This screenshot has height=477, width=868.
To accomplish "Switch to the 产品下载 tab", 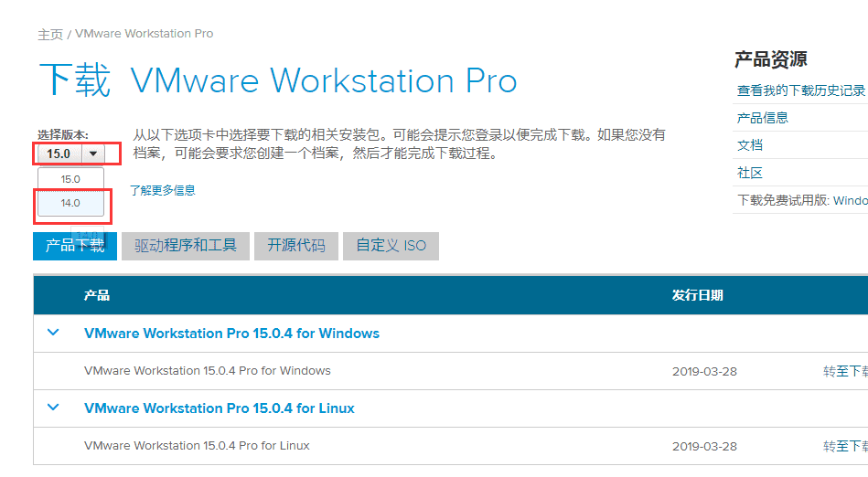I will tap(75, 246).
